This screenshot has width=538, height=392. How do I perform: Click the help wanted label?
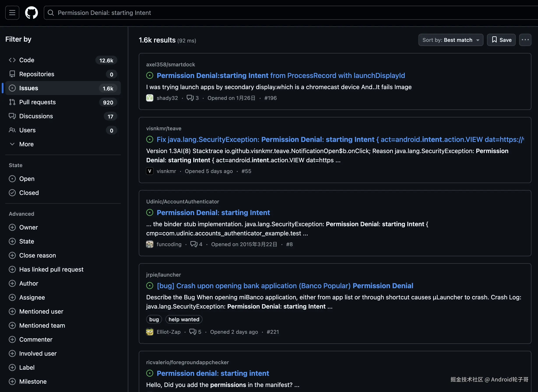184,319
